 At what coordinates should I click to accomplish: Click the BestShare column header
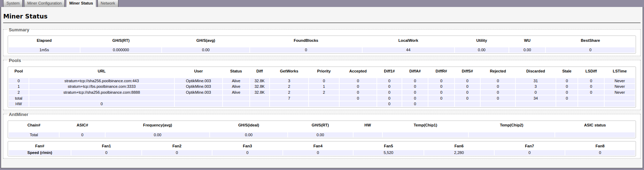coord(590,40)
